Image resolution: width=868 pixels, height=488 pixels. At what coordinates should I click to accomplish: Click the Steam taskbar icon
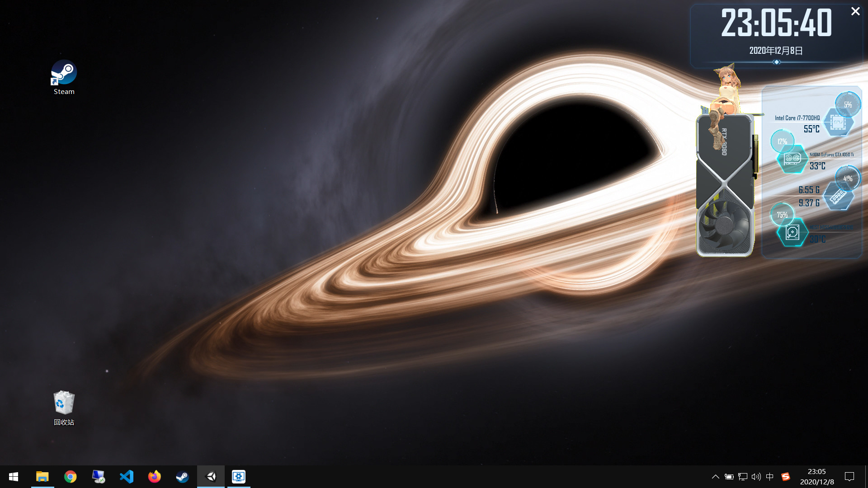click(183, 477)
